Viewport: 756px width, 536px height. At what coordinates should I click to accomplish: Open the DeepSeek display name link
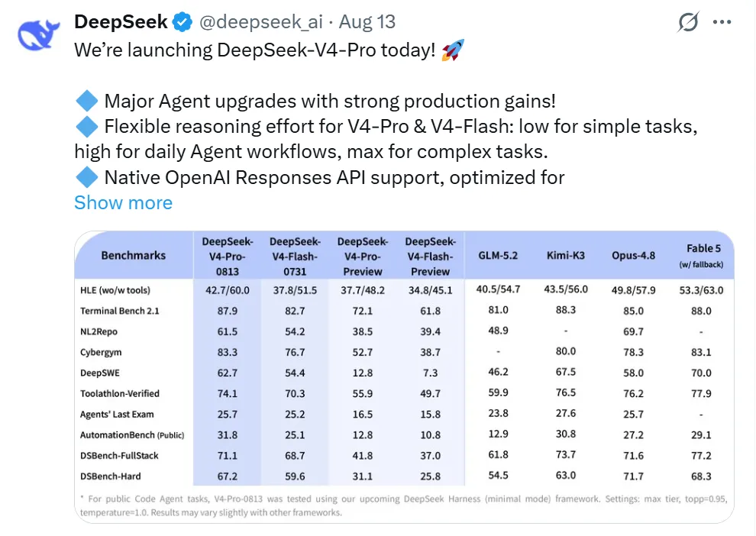121,22
